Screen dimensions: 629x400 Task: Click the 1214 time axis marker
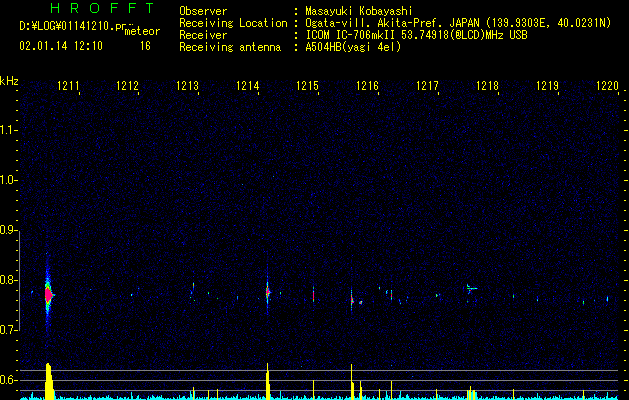[248, 86]
